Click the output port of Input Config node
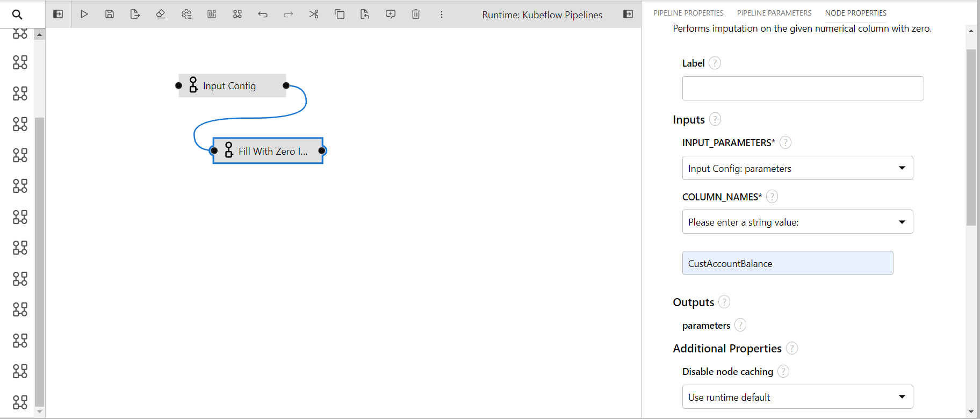 pos(286,85)
